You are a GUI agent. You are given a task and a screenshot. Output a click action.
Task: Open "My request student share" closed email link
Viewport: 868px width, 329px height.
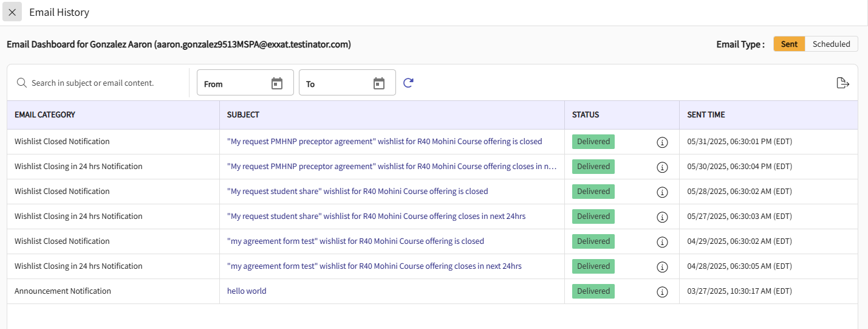[x=357, y=192]
